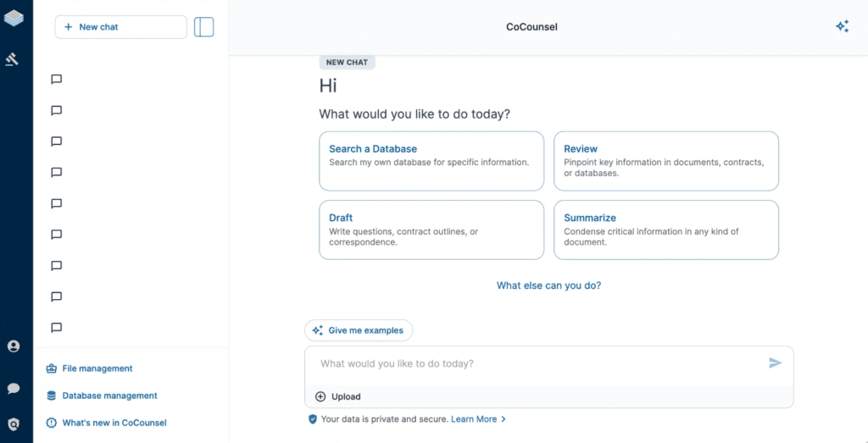This screenshot has height=443, width=868.
Task: Choose the Review option card
Action: [x=665, y=161]
